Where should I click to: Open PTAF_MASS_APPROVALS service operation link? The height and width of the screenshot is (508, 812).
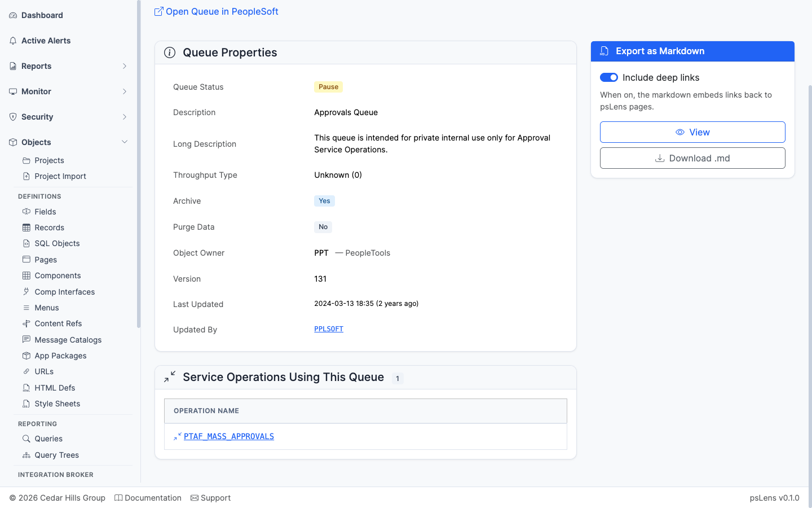coord(229,436)
